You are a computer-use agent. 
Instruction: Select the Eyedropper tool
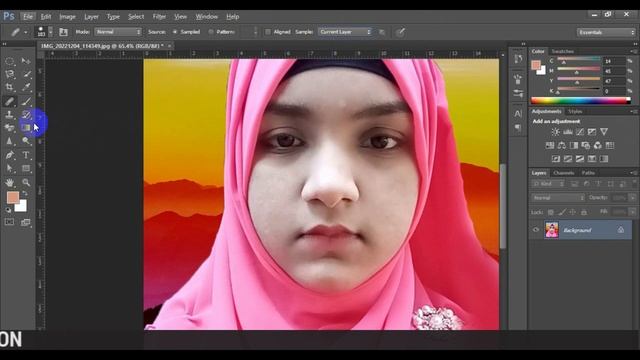(x=26, y=87)
